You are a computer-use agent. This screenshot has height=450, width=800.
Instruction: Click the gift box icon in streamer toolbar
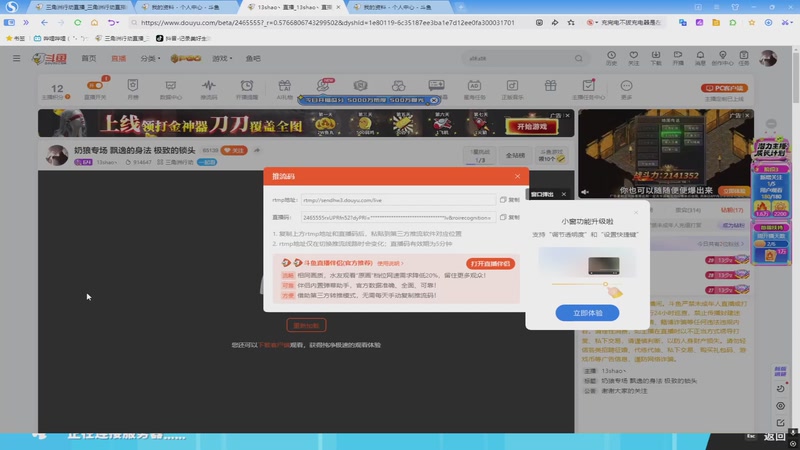tap(550, 86)
